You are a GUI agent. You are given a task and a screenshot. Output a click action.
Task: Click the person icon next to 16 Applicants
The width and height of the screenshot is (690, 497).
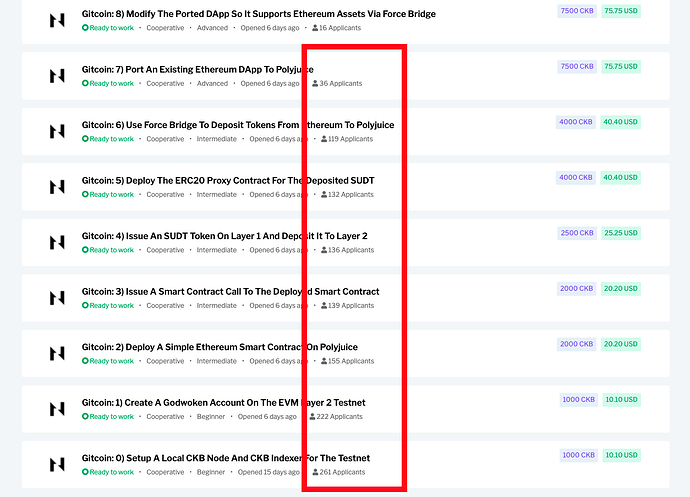click(x=315, y=28)
